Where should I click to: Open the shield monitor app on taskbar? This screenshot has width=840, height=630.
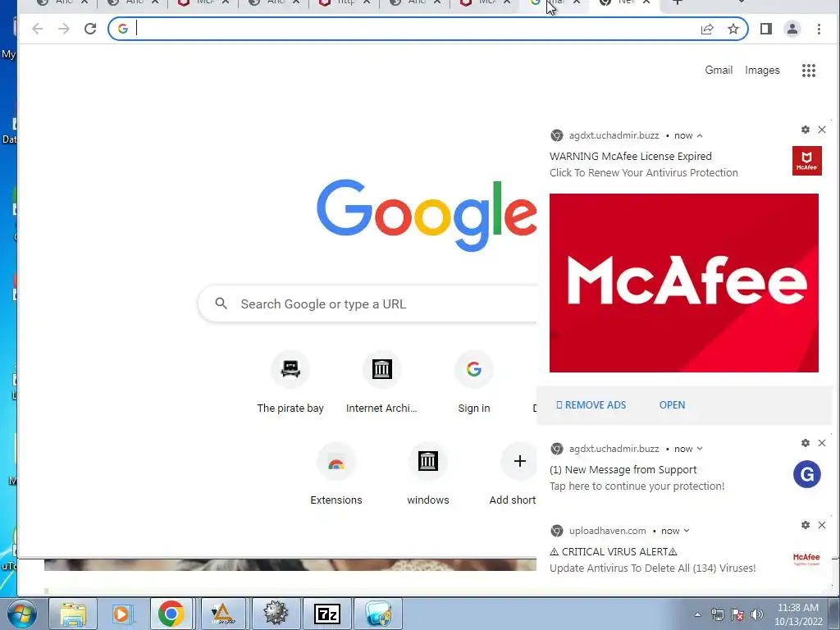tap(378, 614)
